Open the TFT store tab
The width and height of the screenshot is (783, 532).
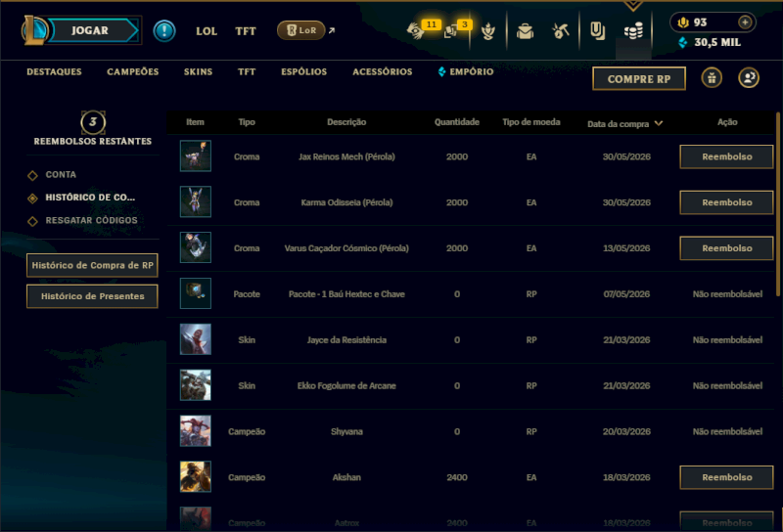(247, 71)
